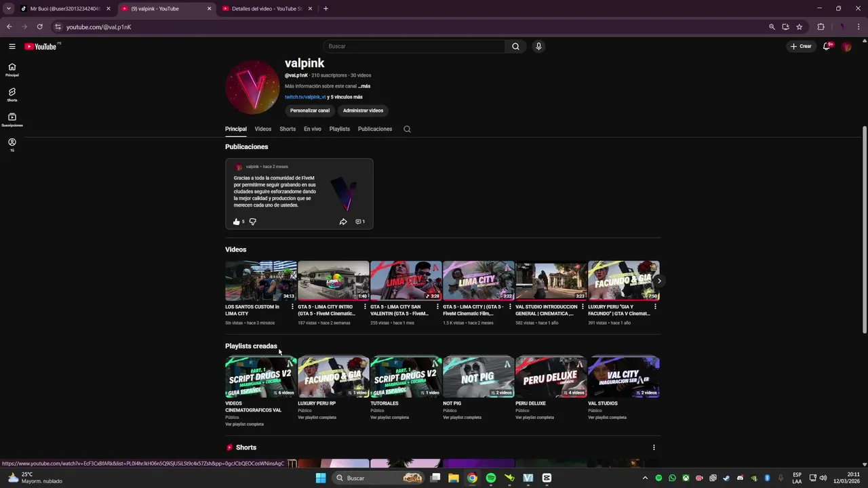Open NOT PIG playlist thumbnail

tap(479, 377)
